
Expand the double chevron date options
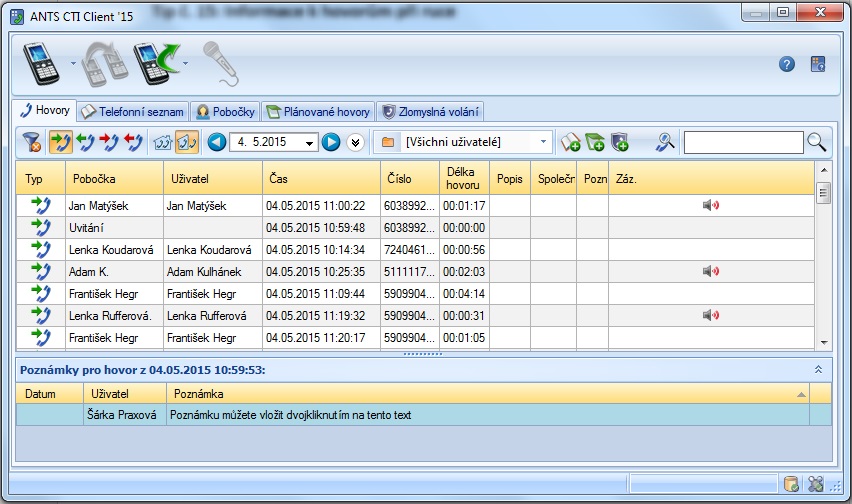pyautogui.click(x=355, y=142)
